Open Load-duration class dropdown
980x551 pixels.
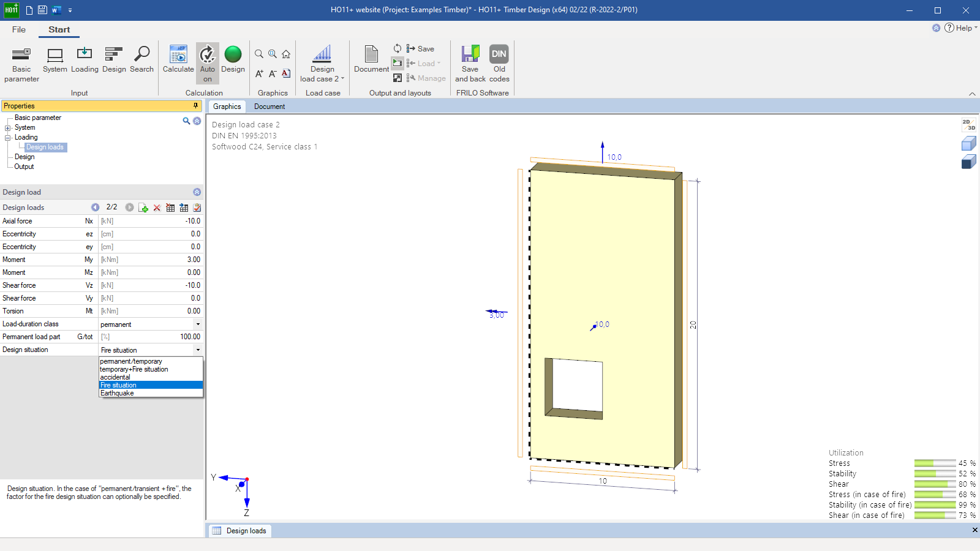pyautogui.click(x=198, y=324)
